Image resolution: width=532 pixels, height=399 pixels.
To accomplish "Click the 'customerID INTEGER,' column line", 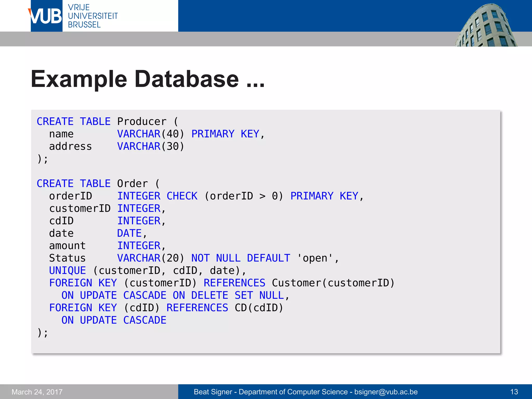I will pos(107,209).
